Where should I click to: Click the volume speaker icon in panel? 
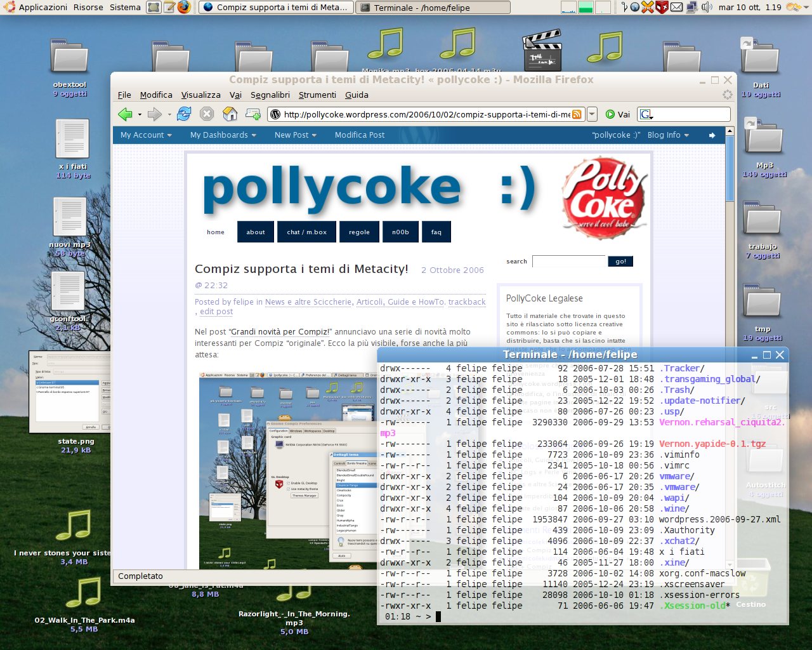tap(707, 7)
